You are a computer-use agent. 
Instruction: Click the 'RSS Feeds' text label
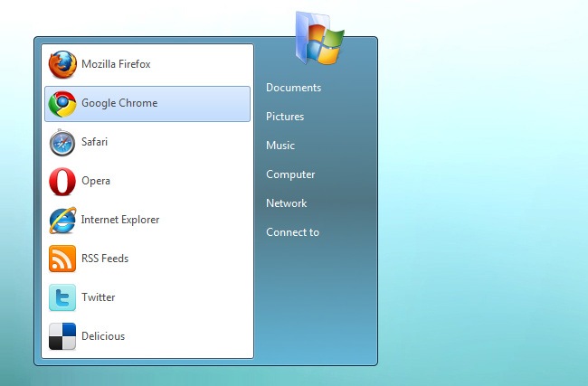105,259
